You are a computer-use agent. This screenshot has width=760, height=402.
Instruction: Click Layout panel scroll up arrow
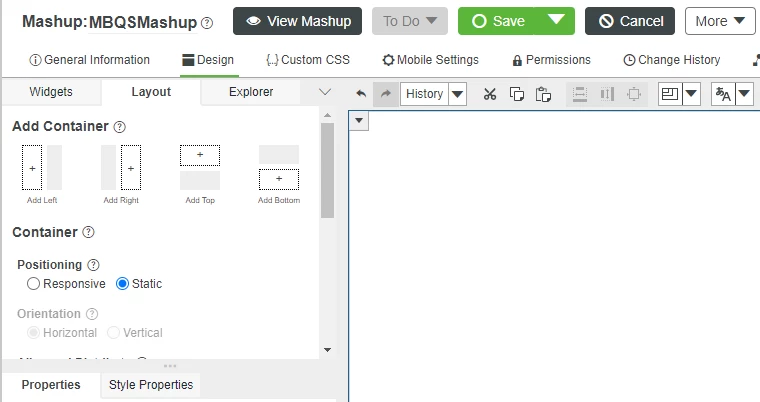click(327, 115)
